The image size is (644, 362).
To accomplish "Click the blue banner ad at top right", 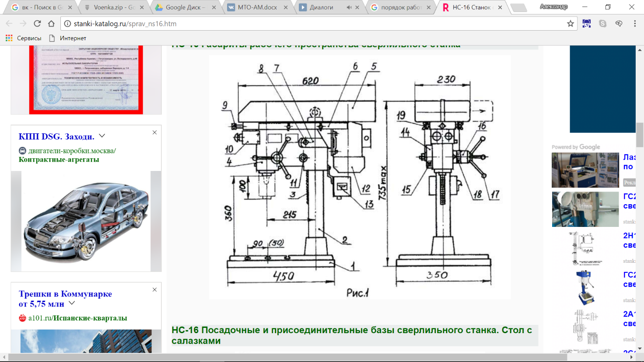I will point(602,89).
